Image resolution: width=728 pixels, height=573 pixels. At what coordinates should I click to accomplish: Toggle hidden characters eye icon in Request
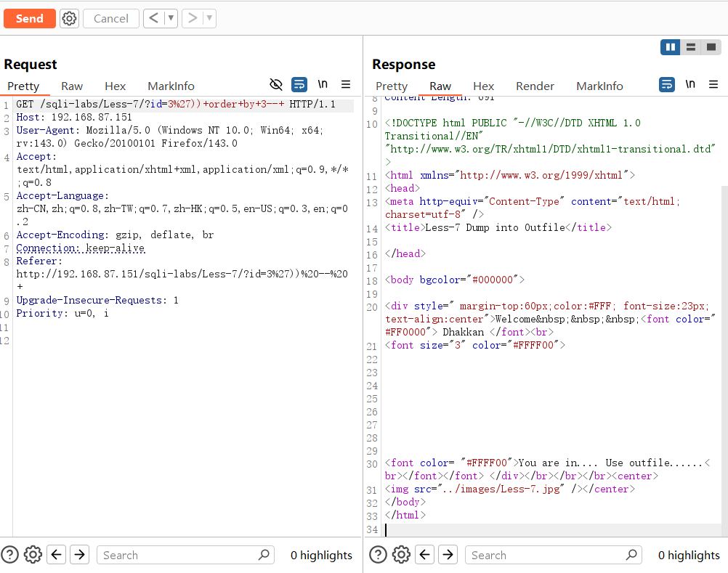pos(276,85)
